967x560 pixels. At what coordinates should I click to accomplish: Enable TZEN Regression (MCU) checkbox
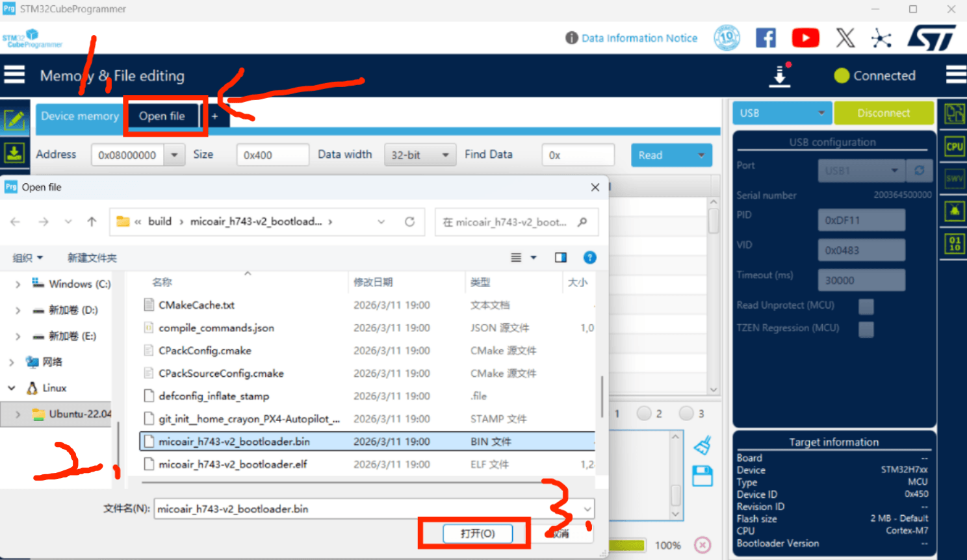(866, 329)
